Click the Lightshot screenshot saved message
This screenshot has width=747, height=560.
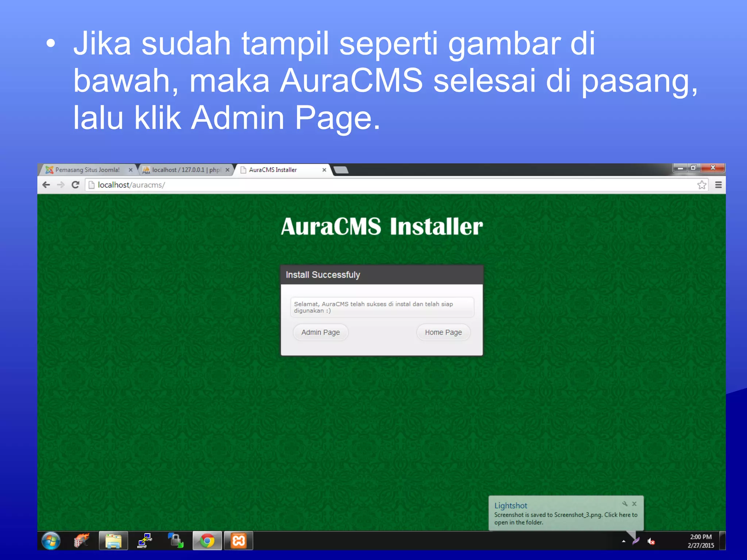[x=566, y=518]
